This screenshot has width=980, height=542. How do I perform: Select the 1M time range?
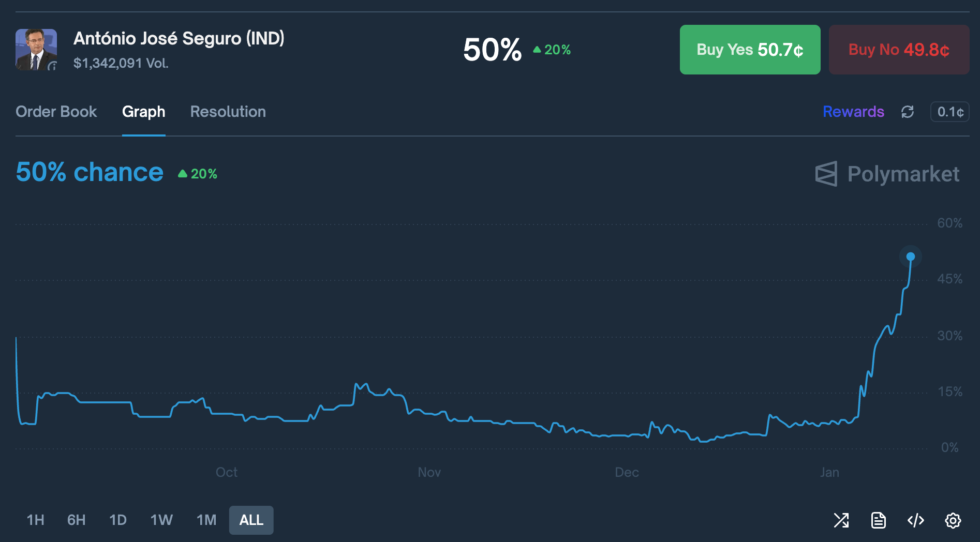pos(206,520)
